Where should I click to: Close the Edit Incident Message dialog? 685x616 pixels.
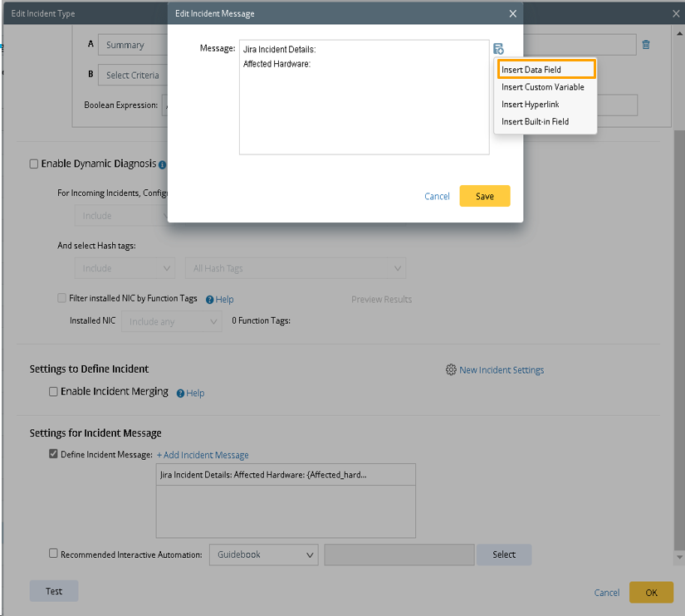click(x=512, y=13)
